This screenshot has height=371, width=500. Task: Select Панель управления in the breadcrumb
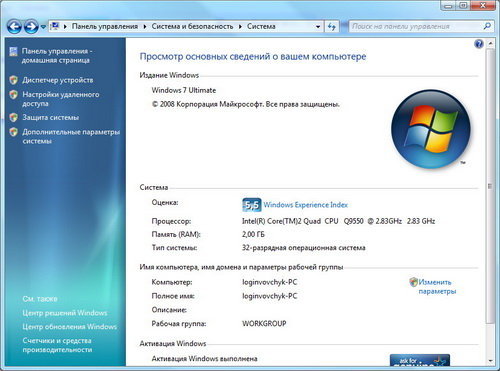[105, 26]
